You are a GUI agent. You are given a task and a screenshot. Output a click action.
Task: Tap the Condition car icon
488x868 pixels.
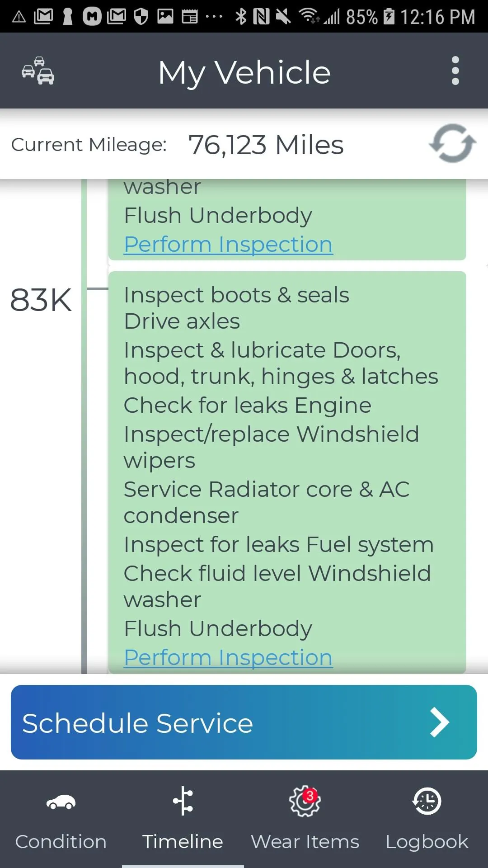61,802
